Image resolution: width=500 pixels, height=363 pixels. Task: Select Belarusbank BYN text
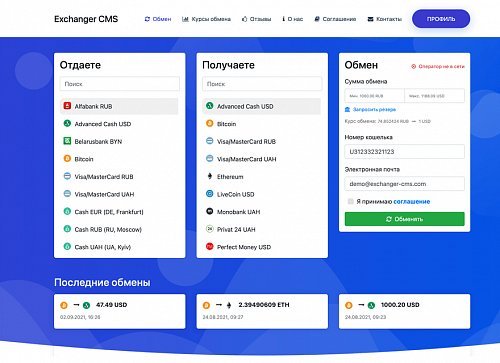click(x=98, y=141)
